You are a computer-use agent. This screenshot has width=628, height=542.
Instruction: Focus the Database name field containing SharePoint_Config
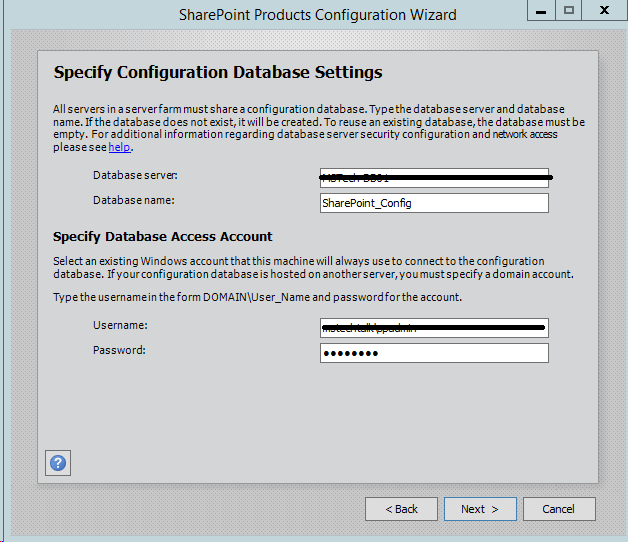[434, 203]
